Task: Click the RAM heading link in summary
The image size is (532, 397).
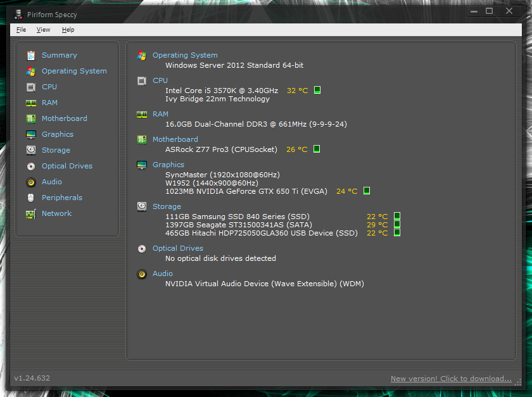Action: 160,115
